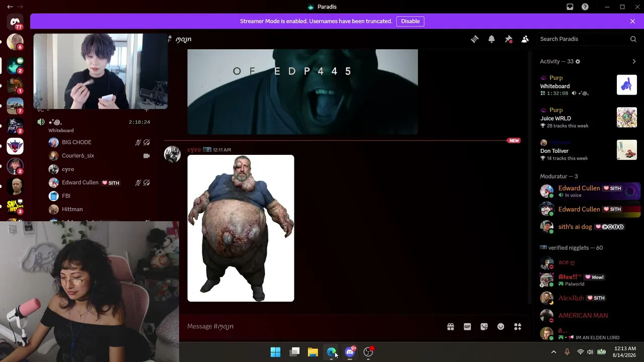
Task: Open the Help question mark icon
Action: [x=585, y=7]
